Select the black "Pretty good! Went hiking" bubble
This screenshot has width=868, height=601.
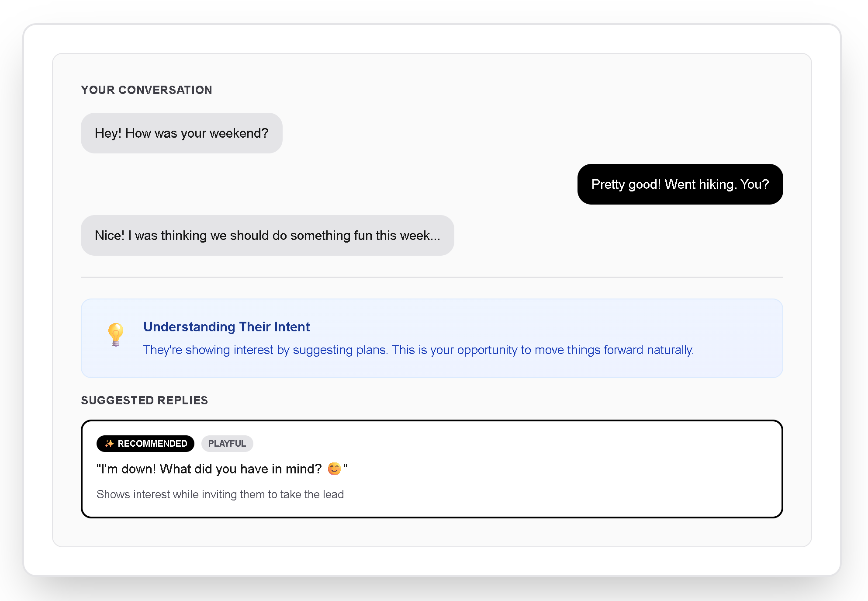coord(680,184)
